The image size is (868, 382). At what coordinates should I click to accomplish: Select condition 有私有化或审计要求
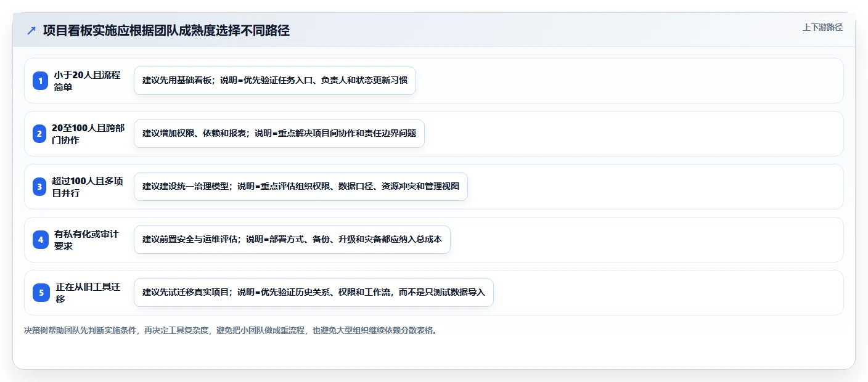(x=86, y=240)
